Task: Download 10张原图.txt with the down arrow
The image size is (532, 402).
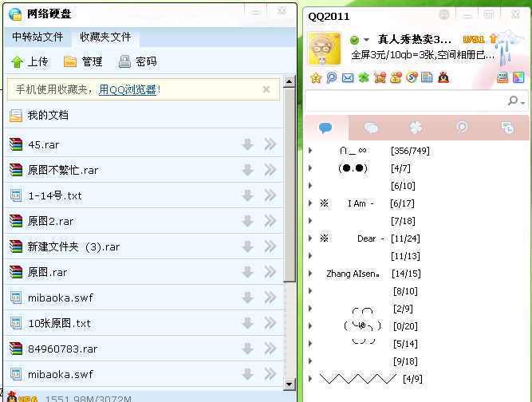Action: click(x=248, y=323)
